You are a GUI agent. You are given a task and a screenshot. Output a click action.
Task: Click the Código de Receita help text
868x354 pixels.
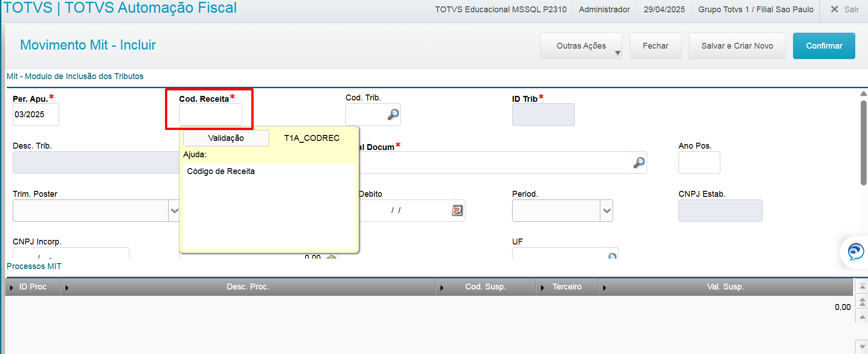[x=221, y=171]
